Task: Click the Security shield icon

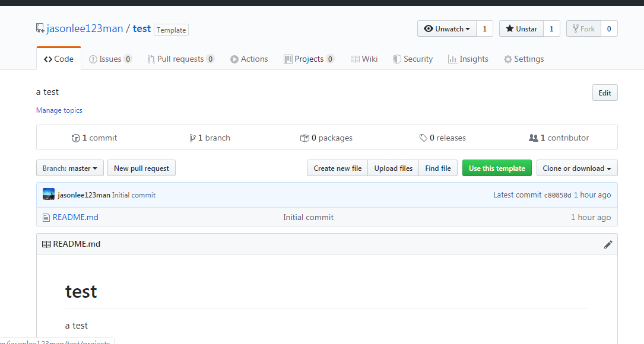Action: [x=396, y=59]
